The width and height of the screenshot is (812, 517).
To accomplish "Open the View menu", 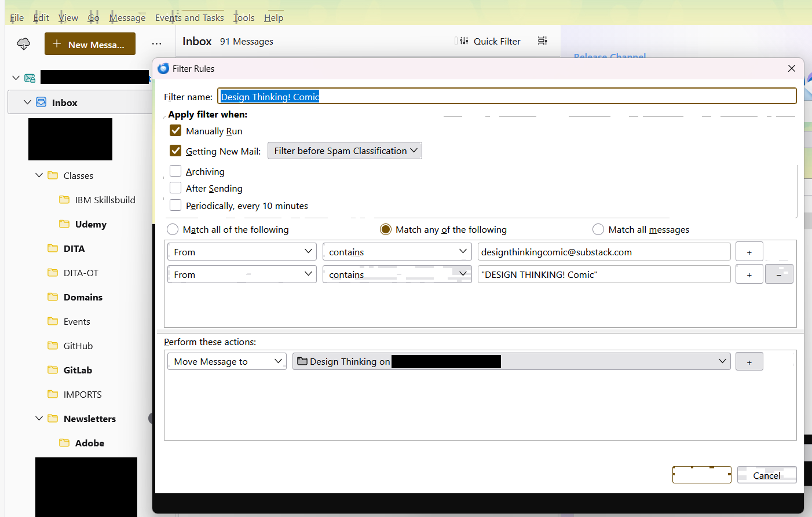I will (68, 17).
